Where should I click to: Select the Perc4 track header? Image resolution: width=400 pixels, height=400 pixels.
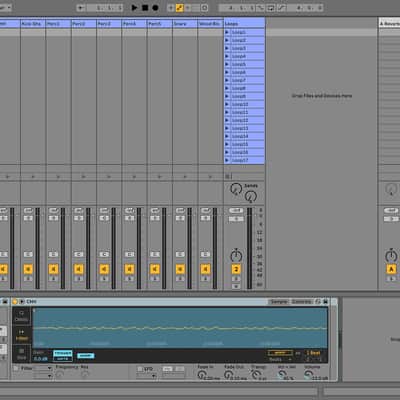(x=134, y=24)
